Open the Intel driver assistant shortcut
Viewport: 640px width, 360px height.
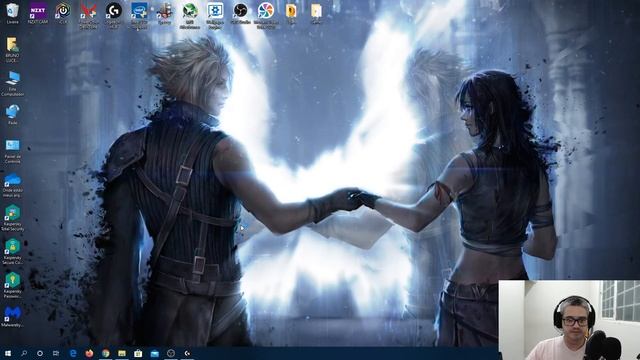(x=139, y=16)
